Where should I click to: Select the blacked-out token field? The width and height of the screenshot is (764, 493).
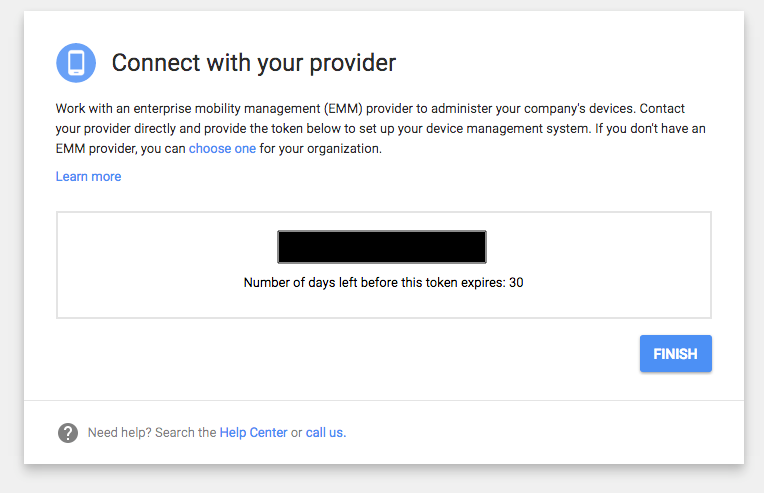382,247
